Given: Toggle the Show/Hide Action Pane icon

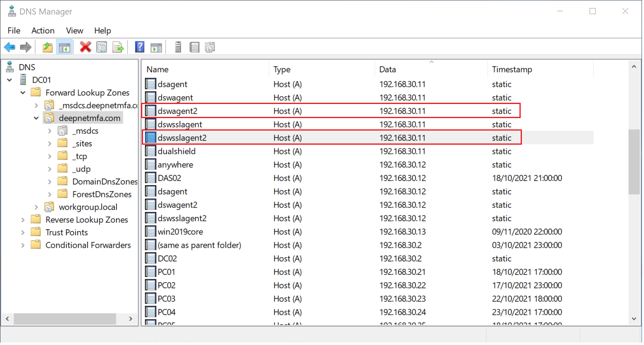Looking at the screenshot, I should click(156, 48).
